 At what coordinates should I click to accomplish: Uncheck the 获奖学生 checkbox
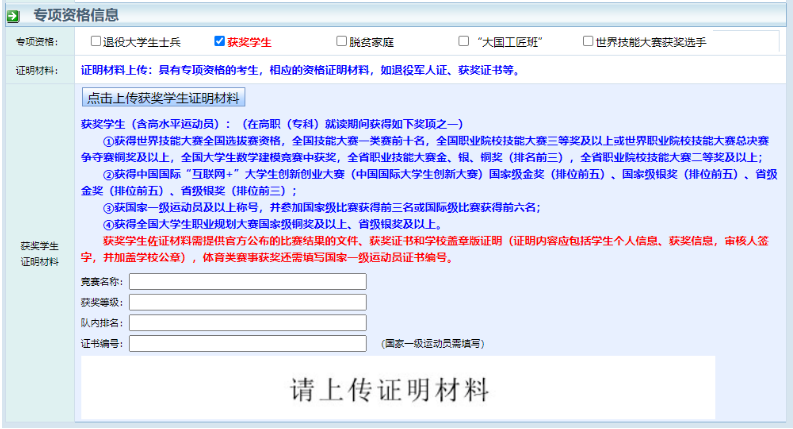219,42
